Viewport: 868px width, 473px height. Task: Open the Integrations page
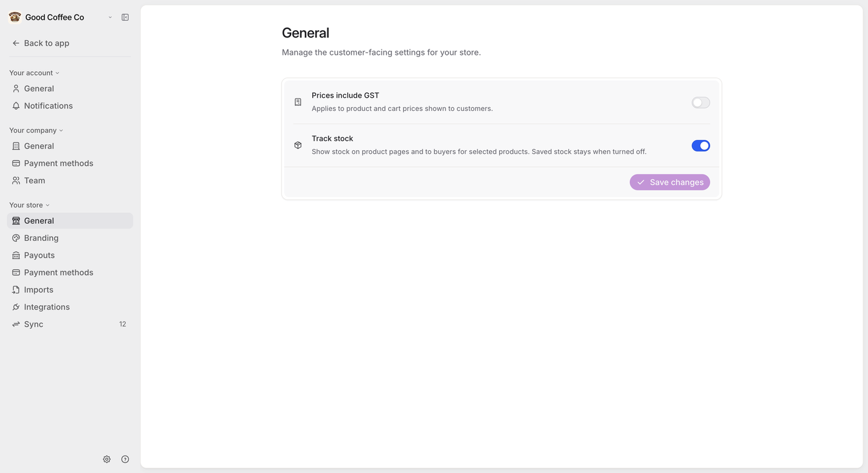tap(70, 307)
